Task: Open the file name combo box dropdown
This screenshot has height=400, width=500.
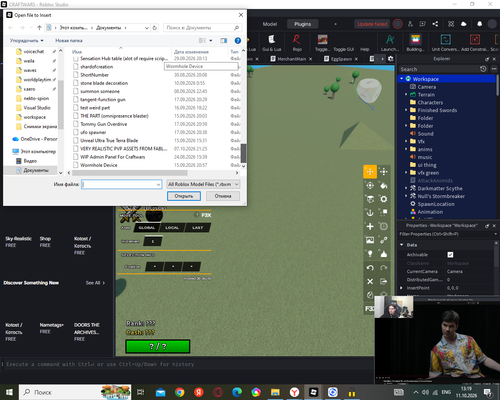Action: 158,184
